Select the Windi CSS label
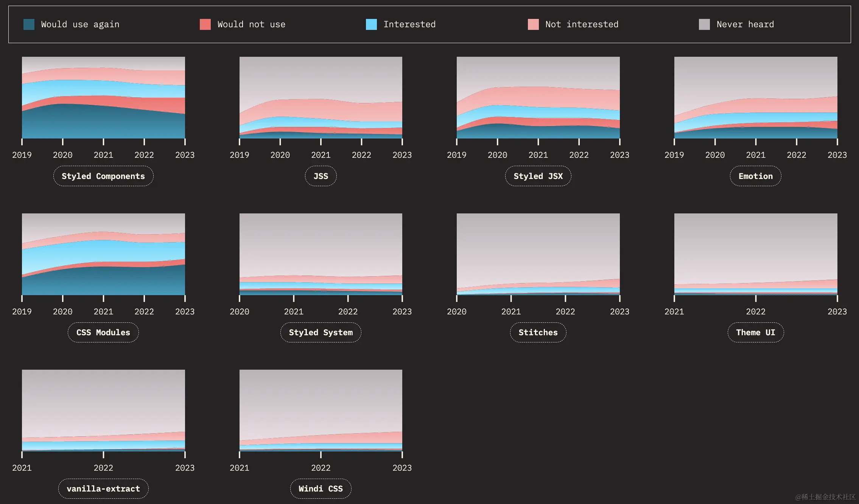This screenshot has height=504, width=859. (321, 489)
